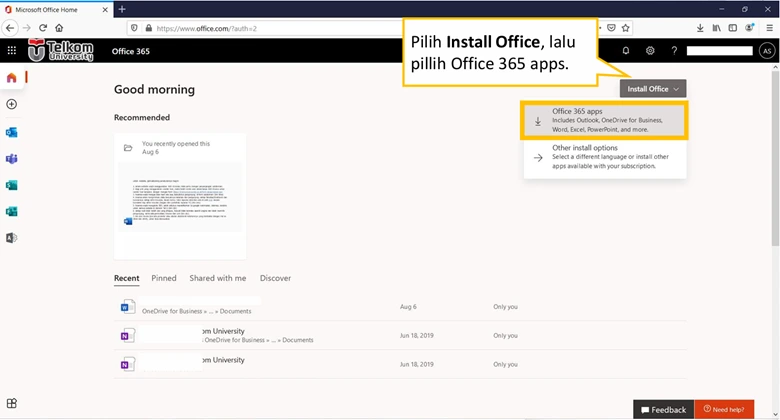Click the padlock site security icon
This screenshot has width=780, height=420.
coord(148,28)
